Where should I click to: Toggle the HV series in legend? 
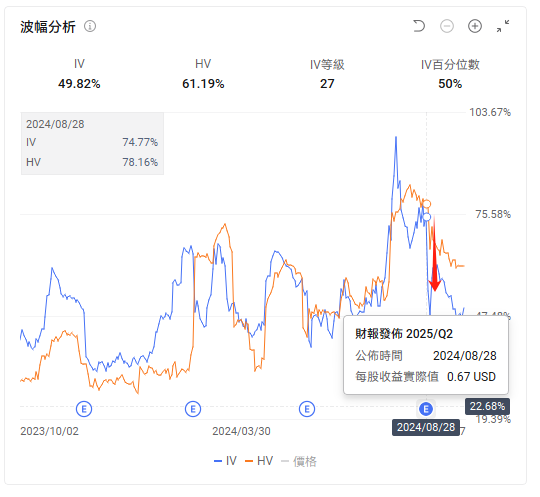[x=259, y=461]
